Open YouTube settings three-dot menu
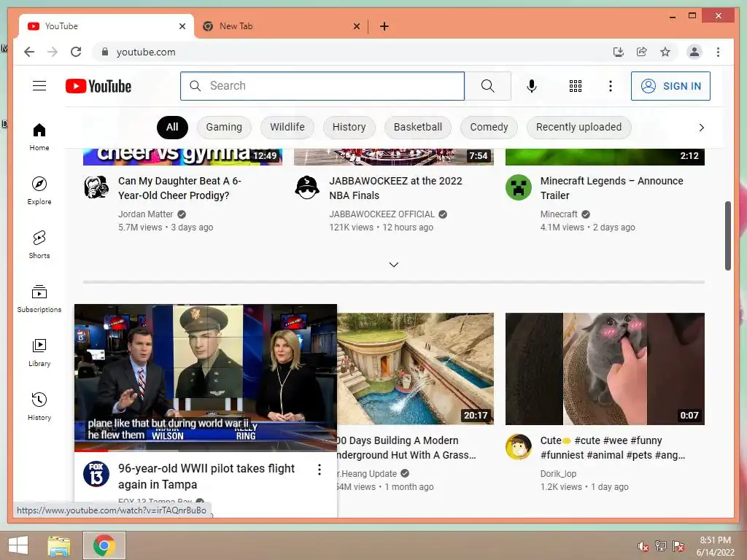 point(611,86)
